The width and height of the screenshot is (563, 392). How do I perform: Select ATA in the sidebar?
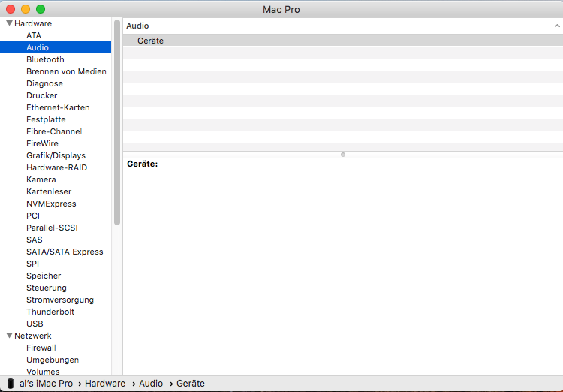(x=34, y=35)
